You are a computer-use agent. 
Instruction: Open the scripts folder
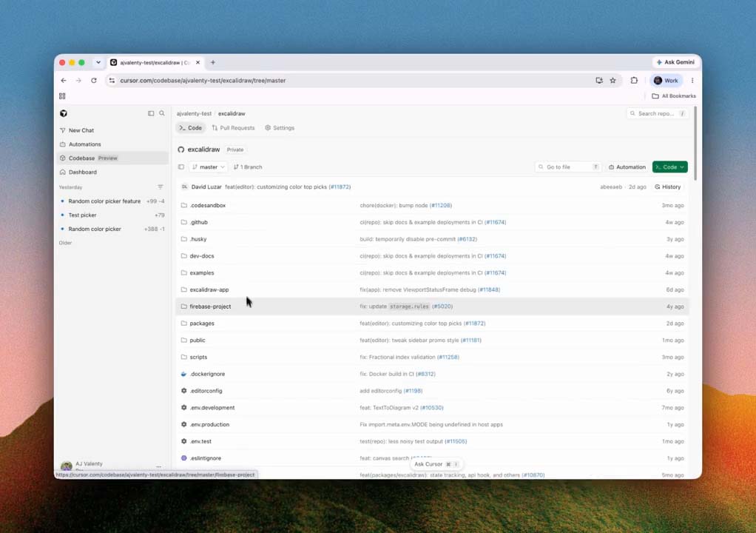coord(198,358)
